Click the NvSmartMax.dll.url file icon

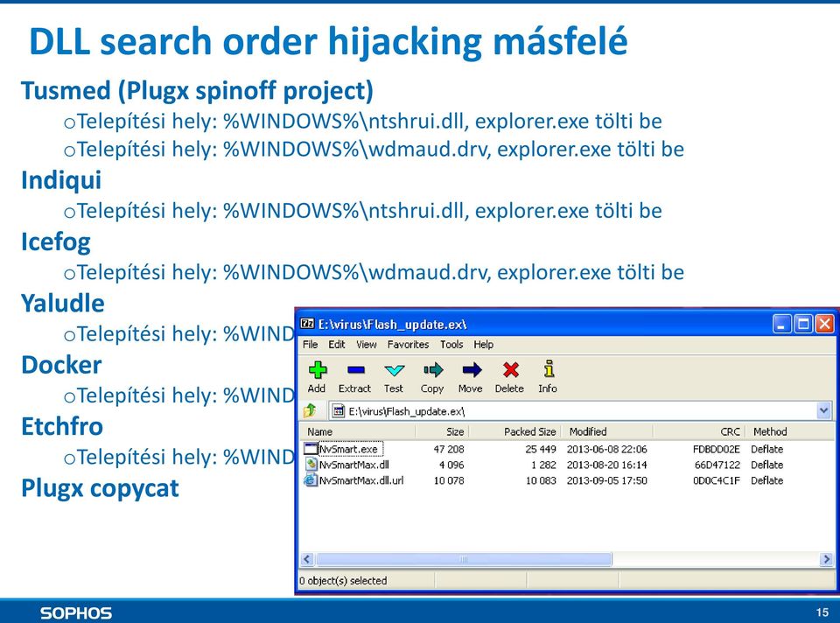point(311,480)
